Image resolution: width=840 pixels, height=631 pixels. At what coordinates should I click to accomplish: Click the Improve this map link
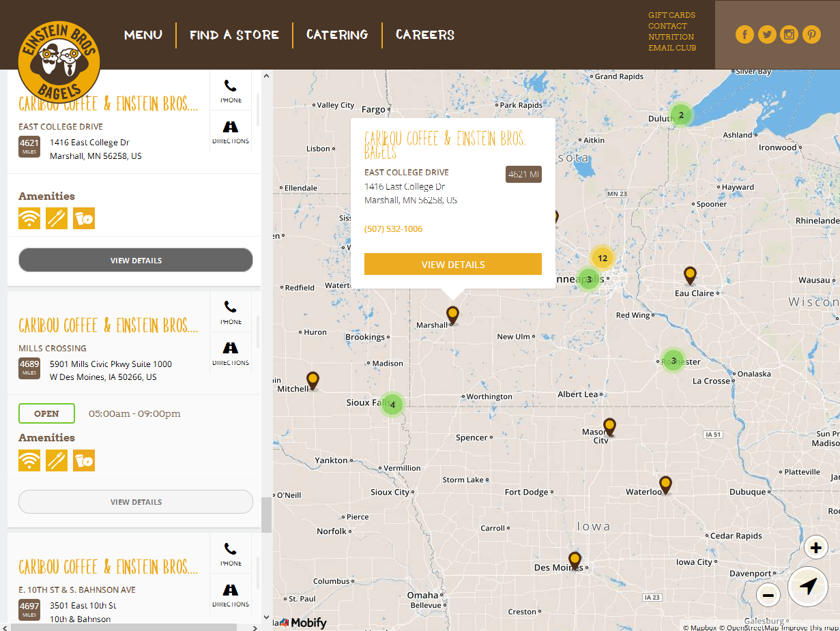click(810, 628)
